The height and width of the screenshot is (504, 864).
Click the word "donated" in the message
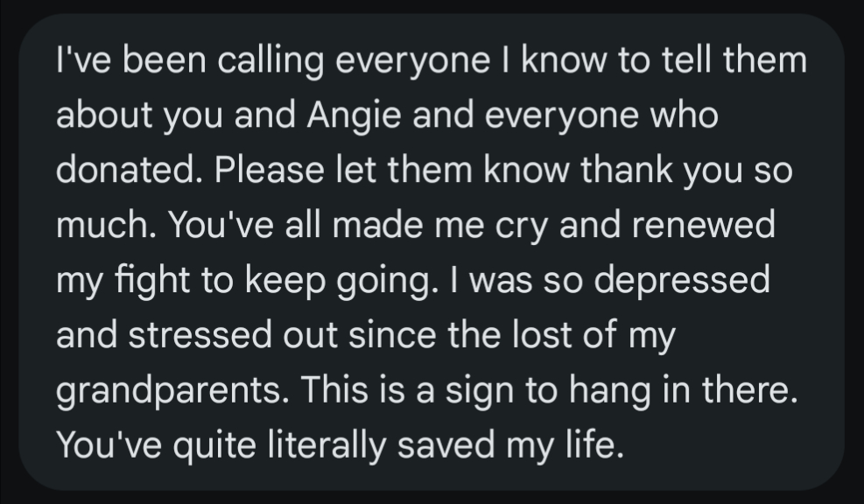click(x=126, y=171)
